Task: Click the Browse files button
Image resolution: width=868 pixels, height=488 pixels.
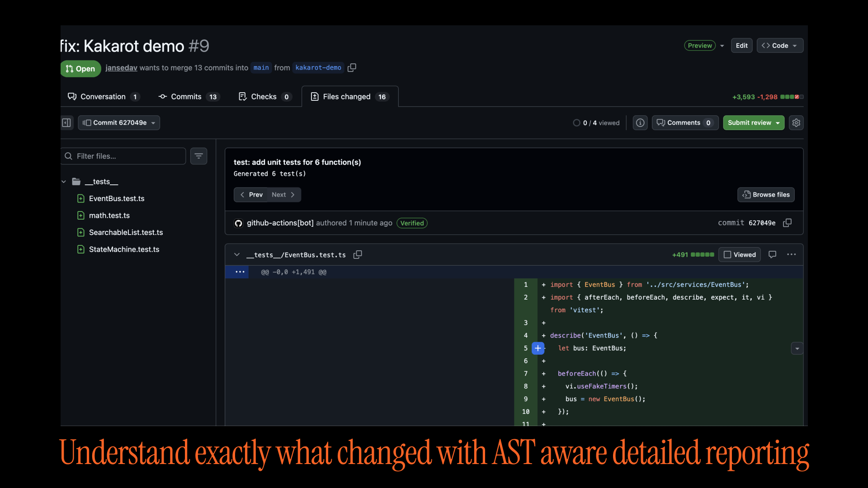Action: click(x=766, y=195)
